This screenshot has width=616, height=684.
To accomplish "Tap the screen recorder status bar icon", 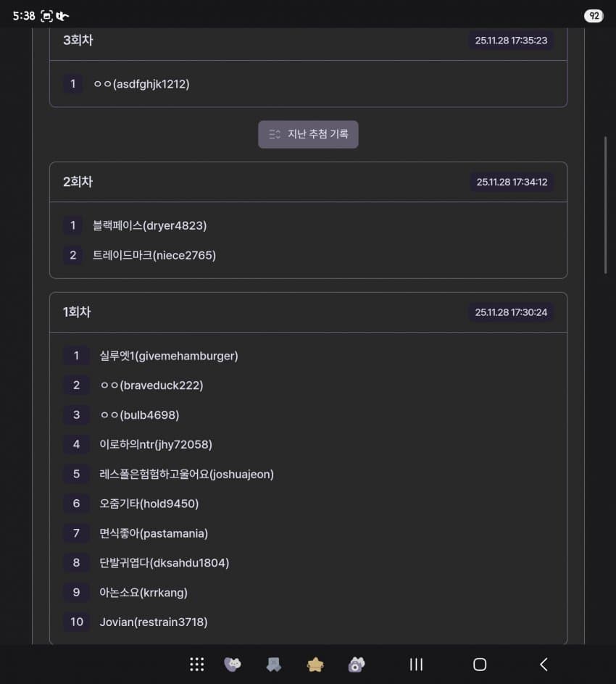I will tap(47, 16).
